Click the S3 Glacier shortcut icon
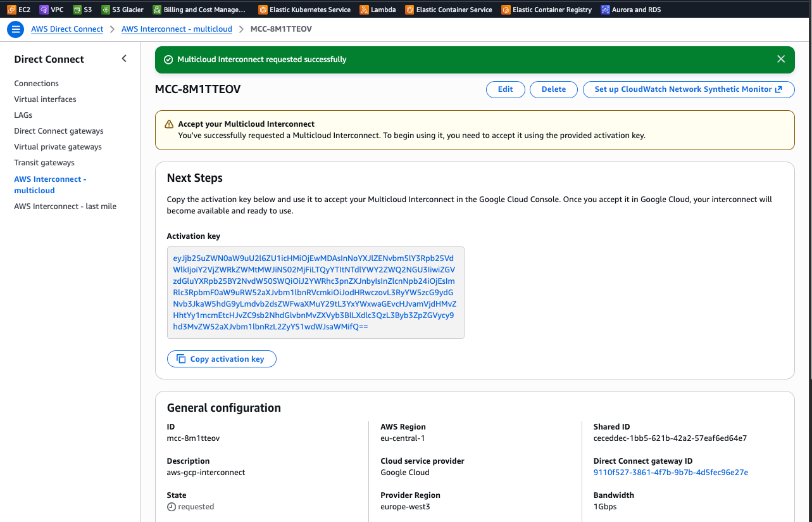This screenshot has height=522, width=812. point(105,10)
